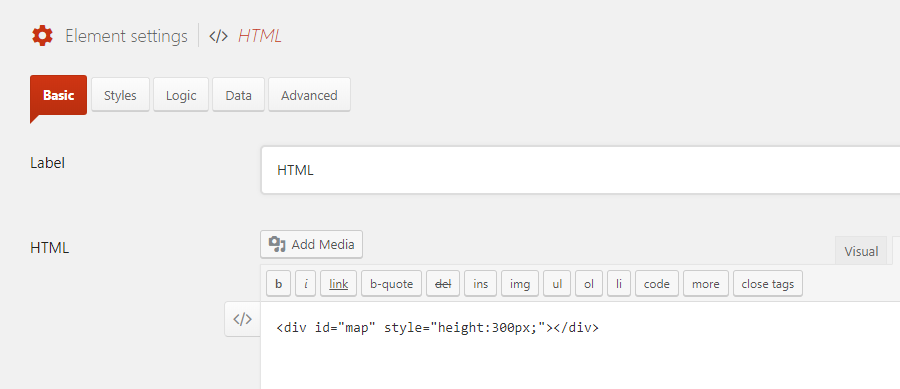Image resolution: width=900 pixels, height=389 pixels.
Task: Add ordered list with ol button
Action: (x=589, y=283)
